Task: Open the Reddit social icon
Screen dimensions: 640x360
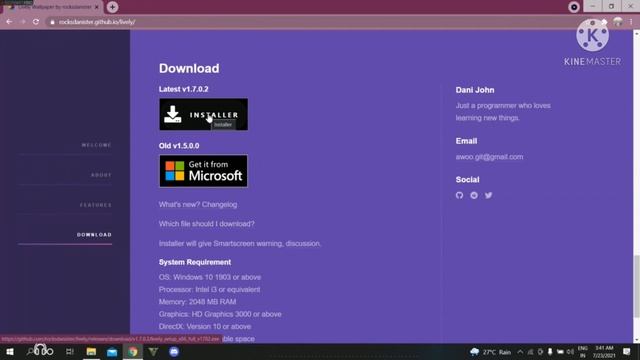Action: (474, 195)
